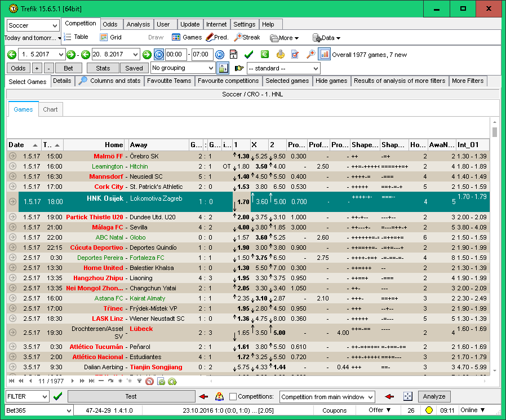The width and height of the screenshot is (506, 420).
Task: Expand the No grouping dropdown
Action: [183, 68]
